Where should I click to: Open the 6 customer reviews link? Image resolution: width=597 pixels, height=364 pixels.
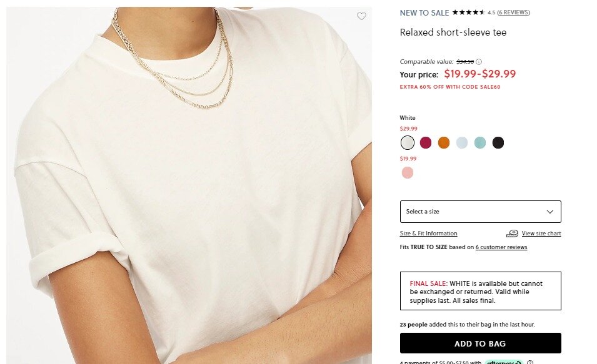pyautogui.click(x=501, y=247)
